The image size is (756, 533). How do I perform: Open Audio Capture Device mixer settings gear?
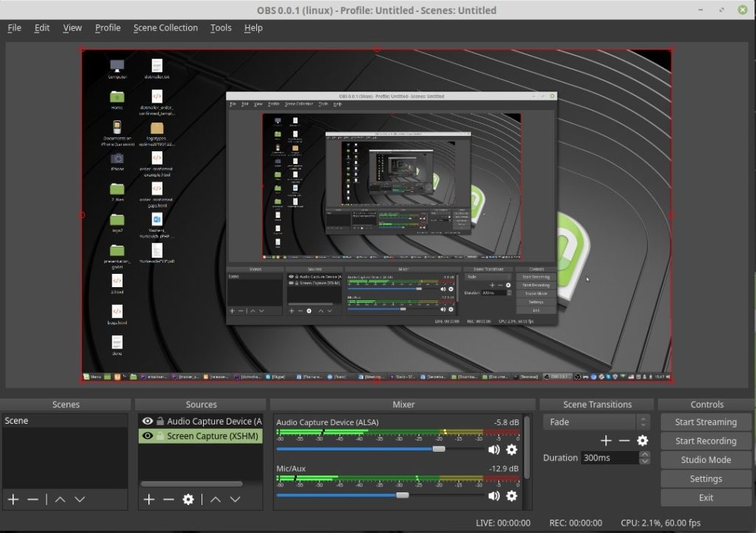(x=512, y=450)
